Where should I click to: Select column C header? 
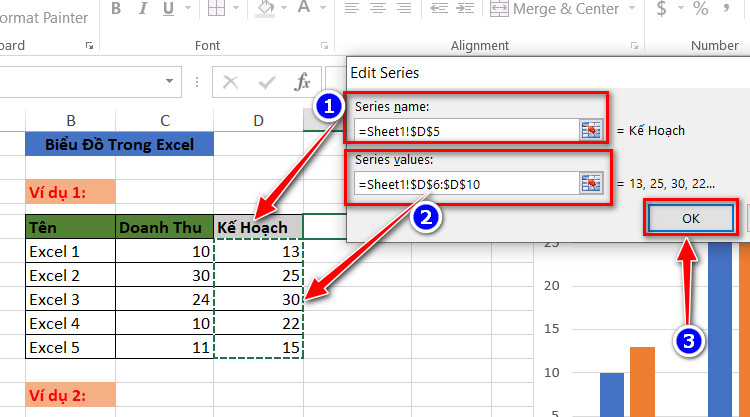[165, 120]
